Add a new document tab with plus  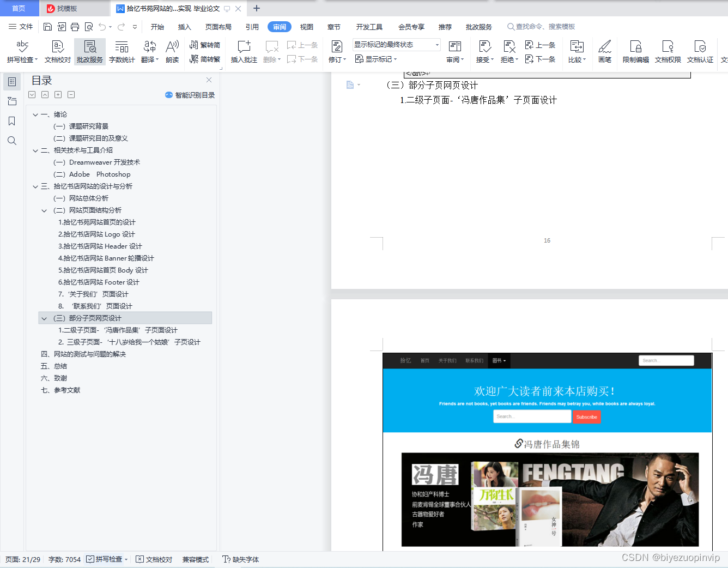pos(257,8)
